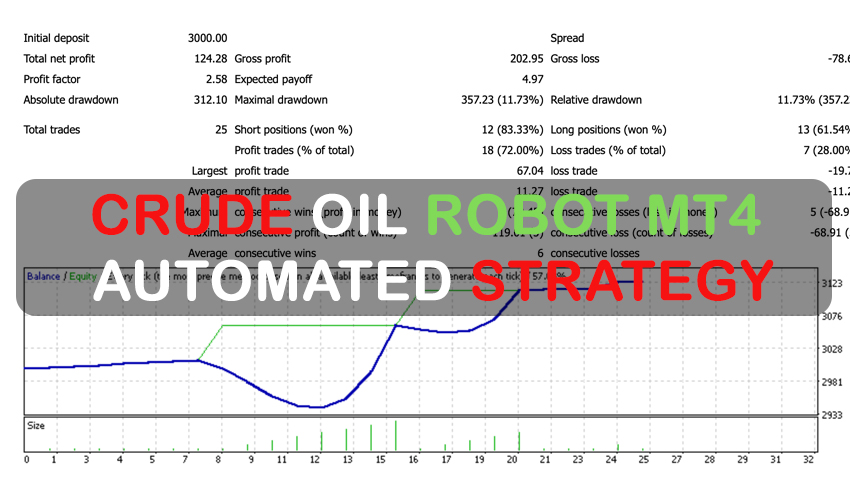Screen dimensions: 850x500
Task: Click the "Expected payoff" label
Action: [x=273, y=79]
